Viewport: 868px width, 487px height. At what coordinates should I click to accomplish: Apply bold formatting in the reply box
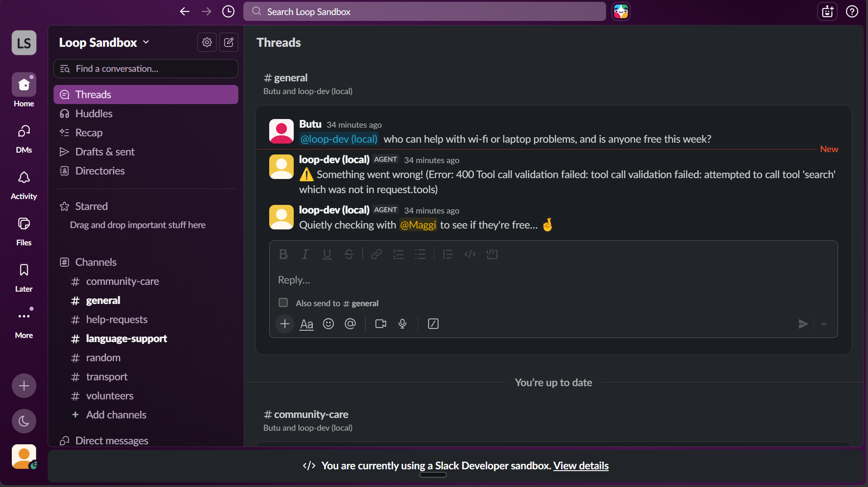pyautogui.click(x=283, y=254)
